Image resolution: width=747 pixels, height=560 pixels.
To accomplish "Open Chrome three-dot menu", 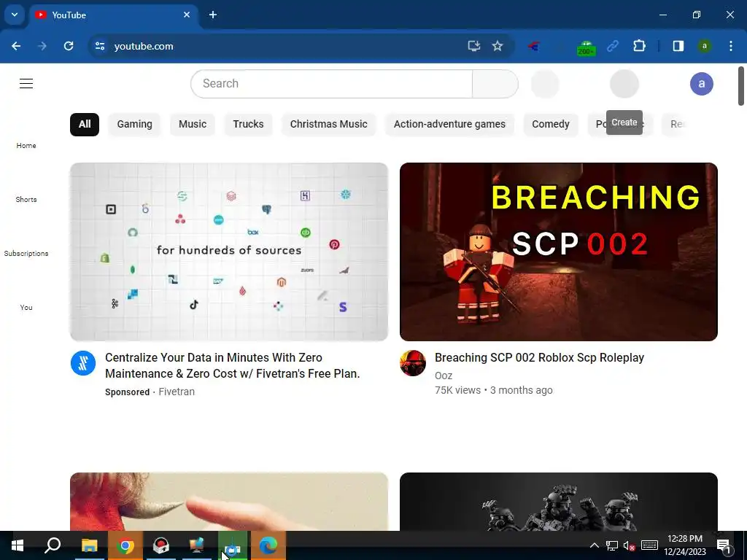I will pos(731,46).
